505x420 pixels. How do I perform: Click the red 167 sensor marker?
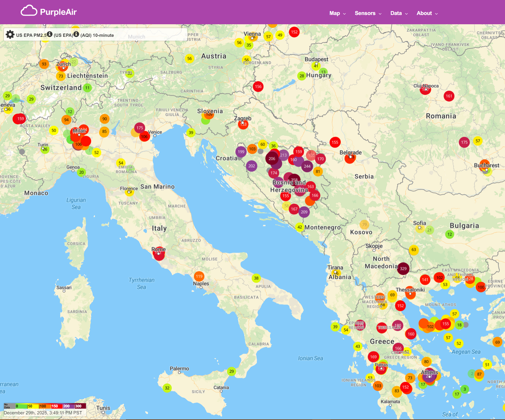point(294,209)
